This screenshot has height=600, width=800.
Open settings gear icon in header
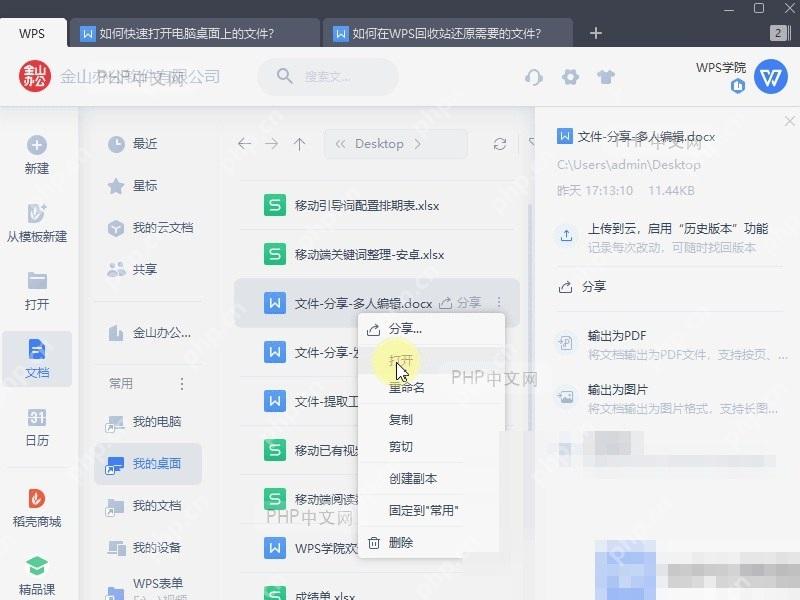(570, 77)
